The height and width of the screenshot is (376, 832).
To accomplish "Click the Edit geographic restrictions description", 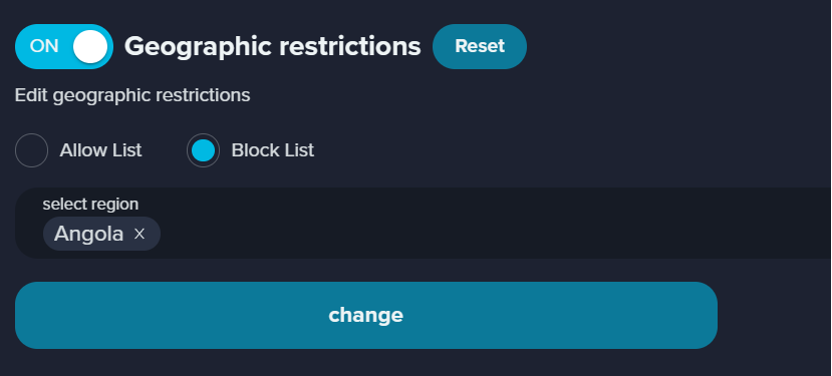I will tap(133, 95).
